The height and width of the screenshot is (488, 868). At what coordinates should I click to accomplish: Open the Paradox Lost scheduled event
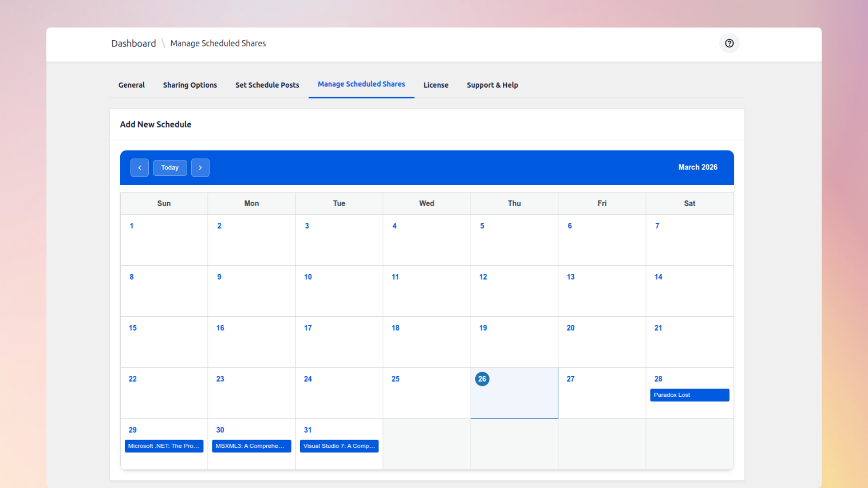click(x=689, y=395)
